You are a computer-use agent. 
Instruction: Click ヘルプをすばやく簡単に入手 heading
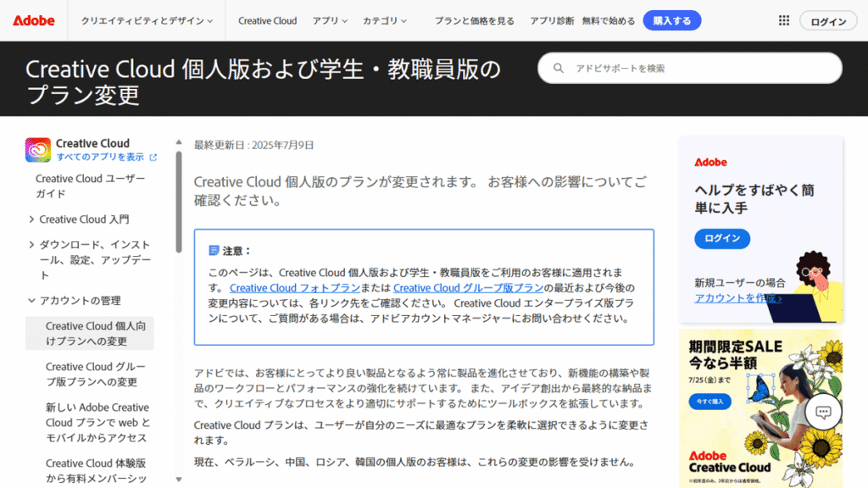pos(754,199)
